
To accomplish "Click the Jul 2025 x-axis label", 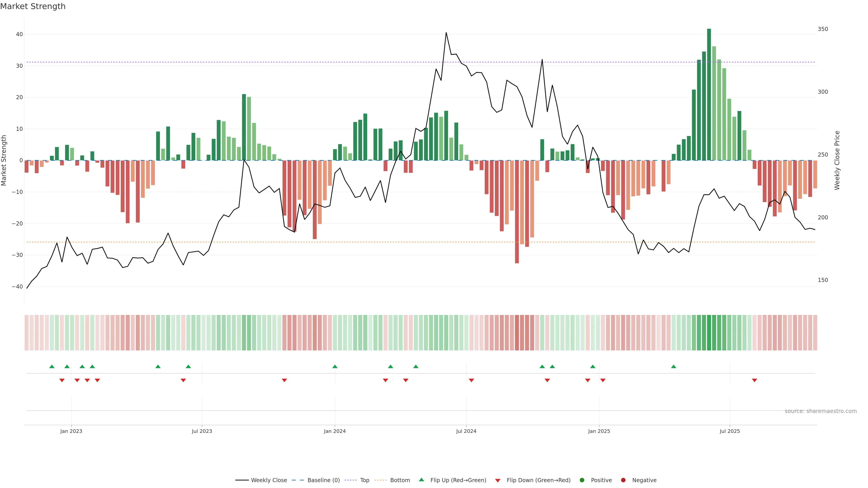I will pyautogui.click(x=729, y=431).
